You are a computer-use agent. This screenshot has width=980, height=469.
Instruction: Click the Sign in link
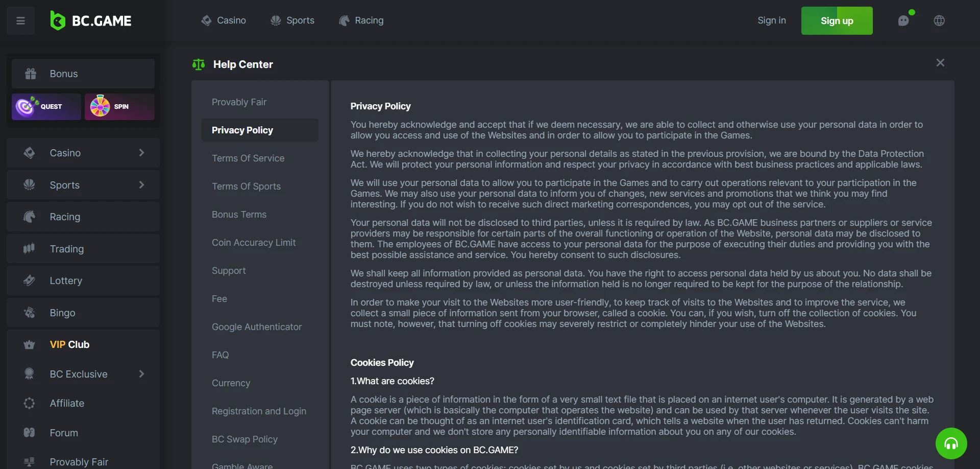tap(772, 20)
